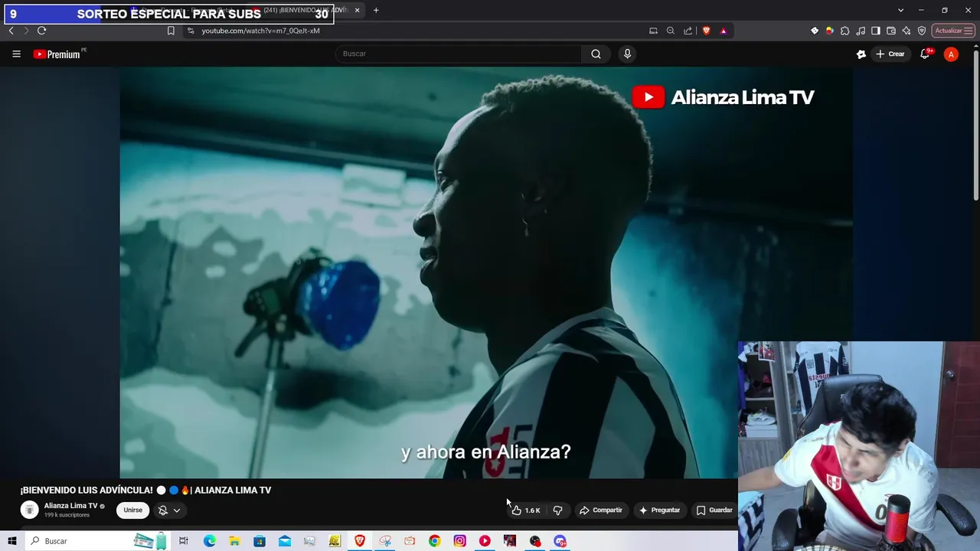Viewport: 980px width, 551px height.
Task: Open Google Chrome from the taskbar
Action: click(x=434, y=541)
